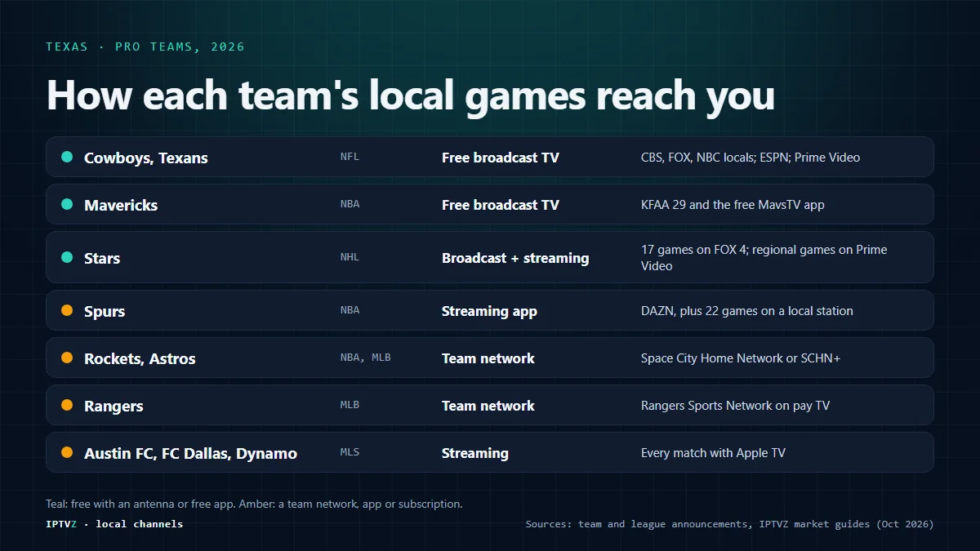Select the "Mavericks" team name
The image size is (980, 551).
coord(121,205)
